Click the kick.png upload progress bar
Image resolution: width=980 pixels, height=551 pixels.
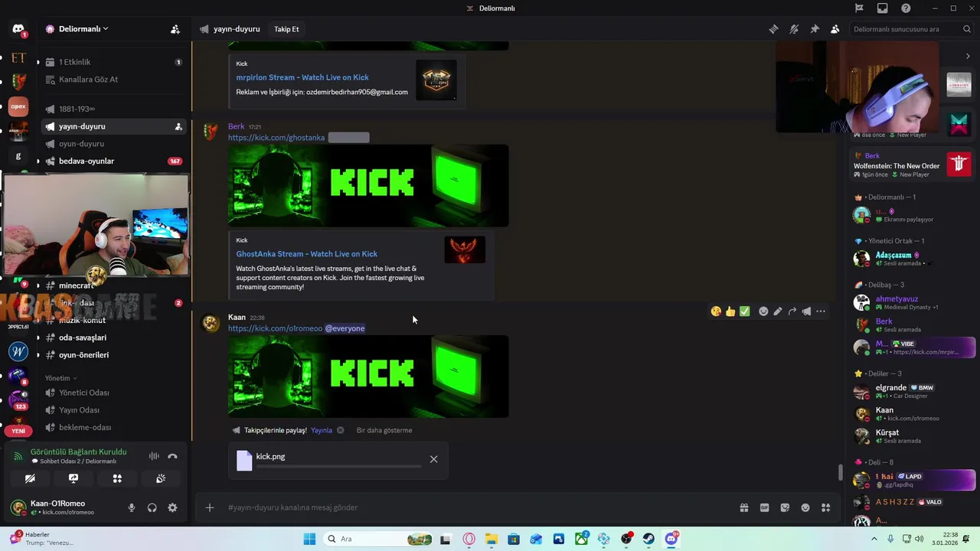click(338, 466)
